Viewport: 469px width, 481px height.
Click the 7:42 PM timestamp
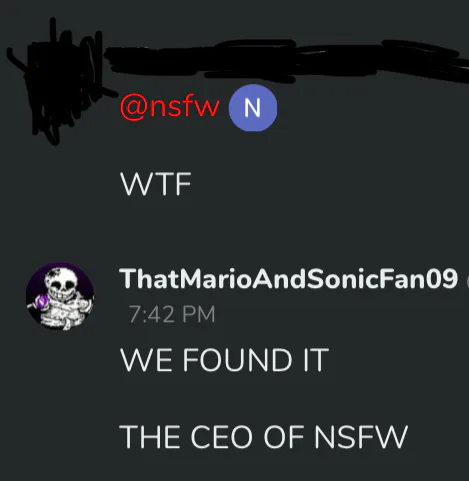coord(172,314)
